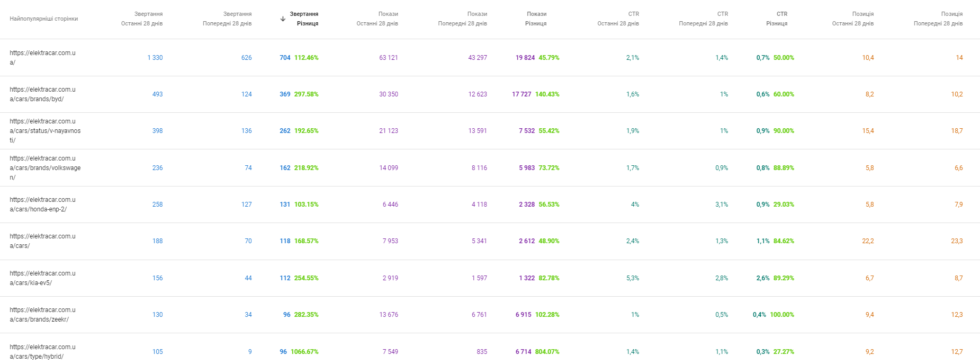
Task: Open the /cars/status/v-nayavnosti/ page link
Action: pyautogui.click(x=45, y=131)
